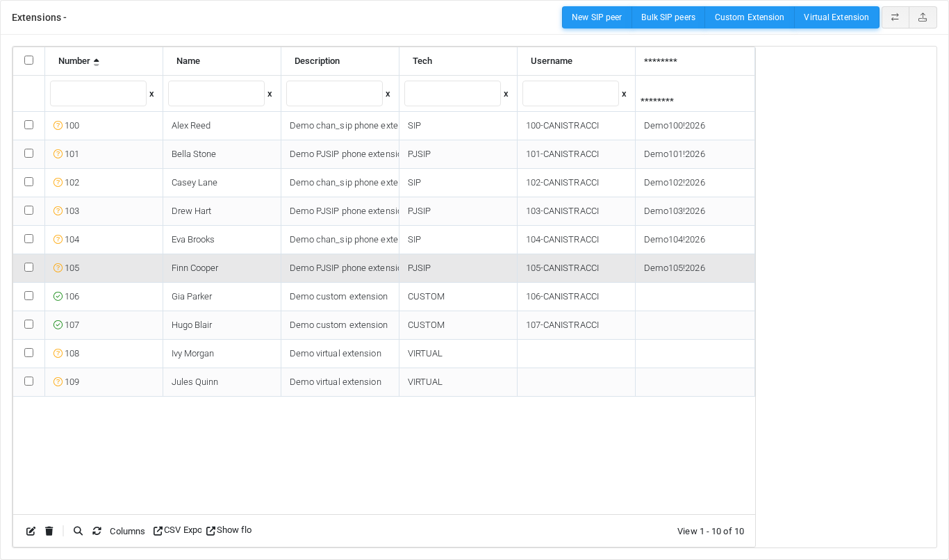This screenshot has width=949, height=560.
Task: Click the New SIP peer button
Action: coord(597,17)
